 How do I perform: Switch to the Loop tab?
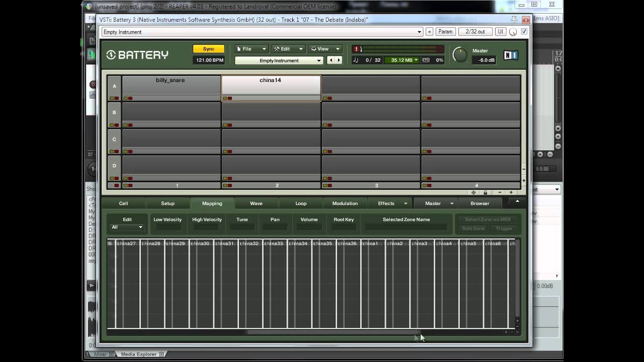301,204
